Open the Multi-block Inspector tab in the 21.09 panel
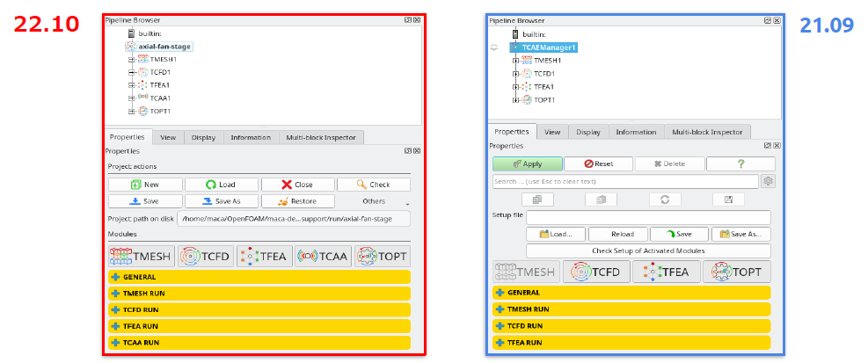Screen dimensions: 868x363 [707, 132]
